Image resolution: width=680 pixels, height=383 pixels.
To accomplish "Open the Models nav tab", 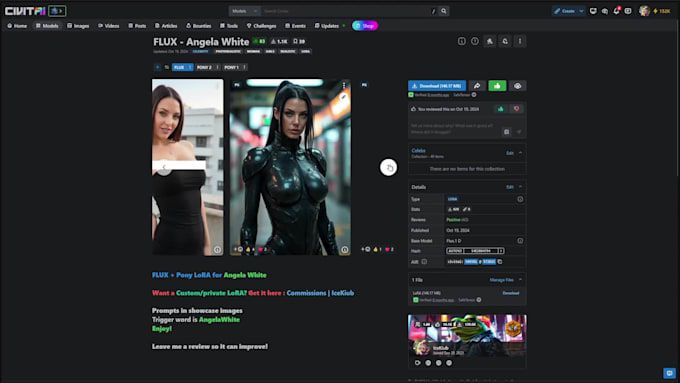I will pos(47,26).
